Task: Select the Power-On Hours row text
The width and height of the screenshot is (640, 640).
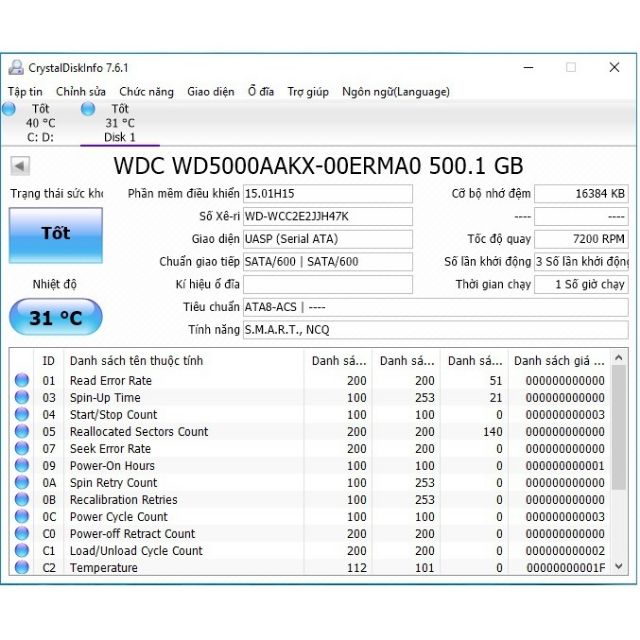Action: 112,466
